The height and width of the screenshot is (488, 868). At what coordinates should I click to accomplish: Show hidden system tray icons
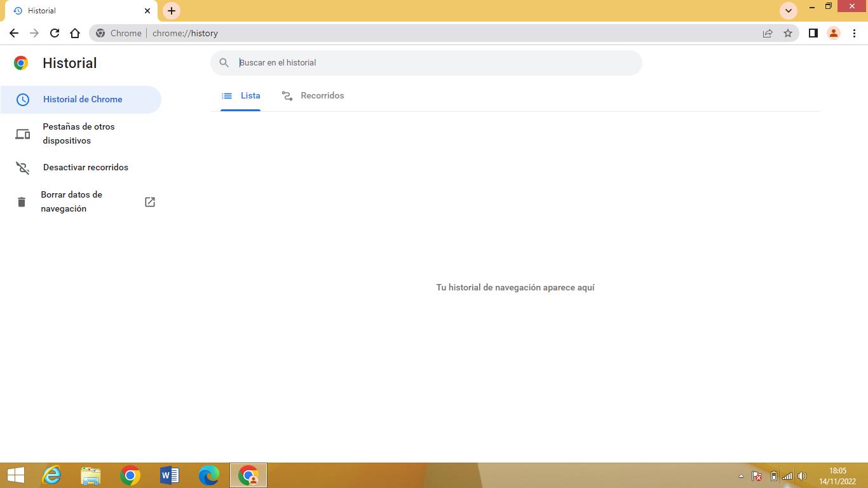(740, 476)
